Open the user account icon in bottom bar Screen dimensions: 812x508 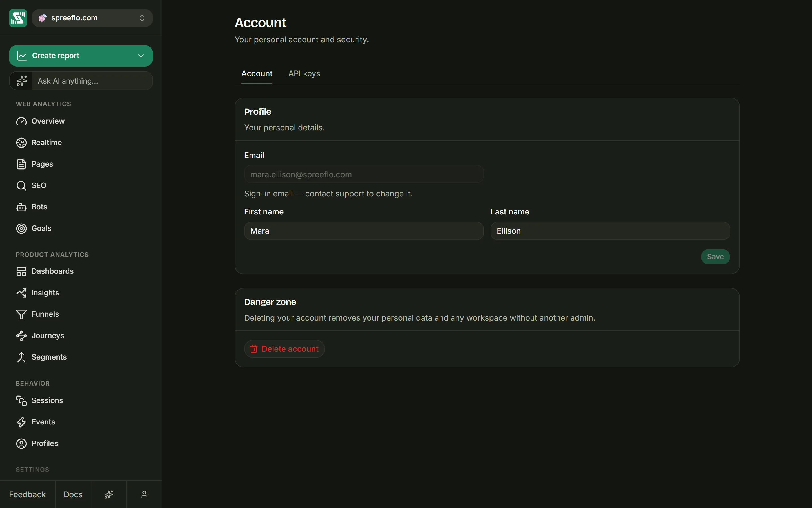tap(144, 494)
